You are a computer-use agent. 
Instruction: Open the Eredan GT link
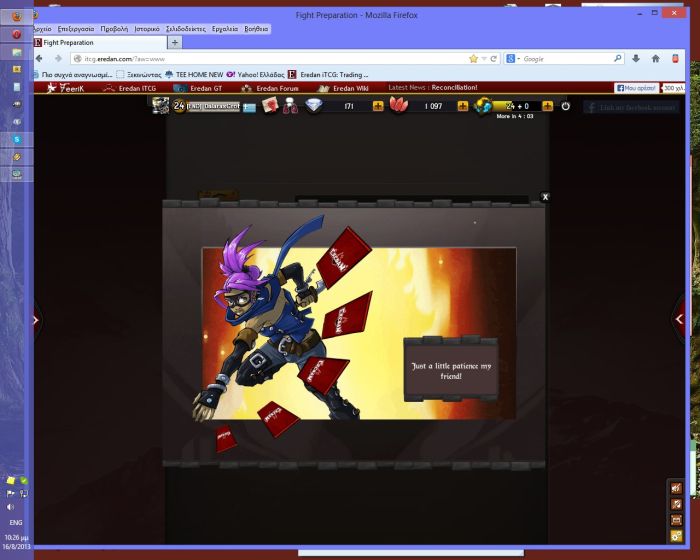(198, 88)
